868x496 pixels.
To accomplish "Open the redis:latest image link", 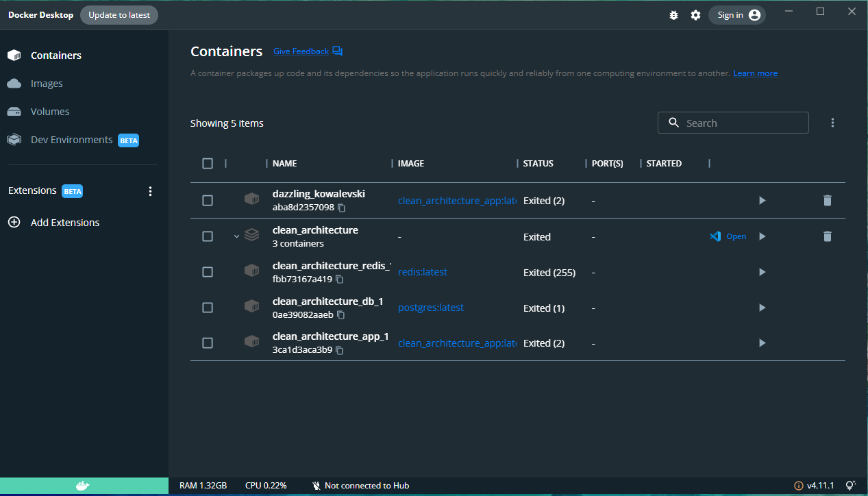I will [x=423, y=272].
